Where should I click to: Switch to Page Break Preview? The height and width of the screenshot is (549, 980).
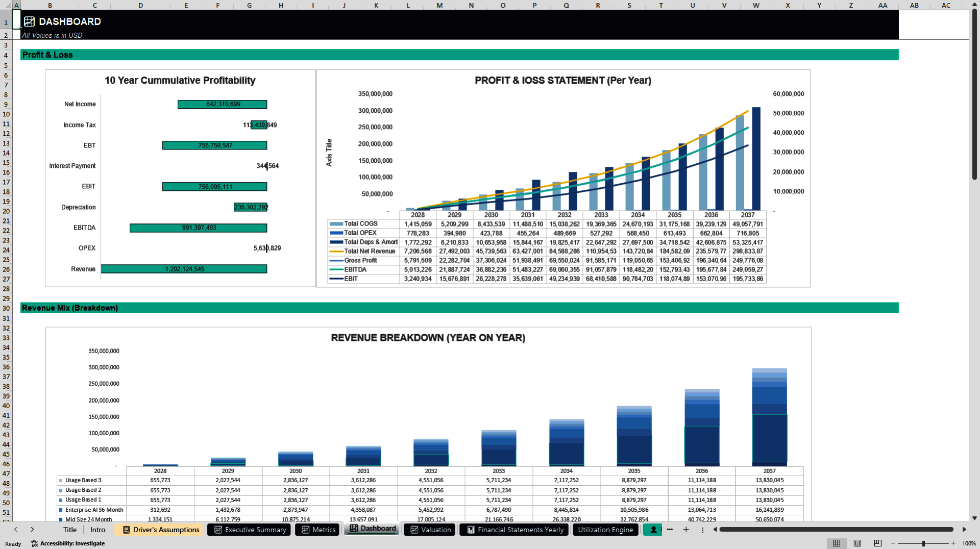(x=877, y=543)
